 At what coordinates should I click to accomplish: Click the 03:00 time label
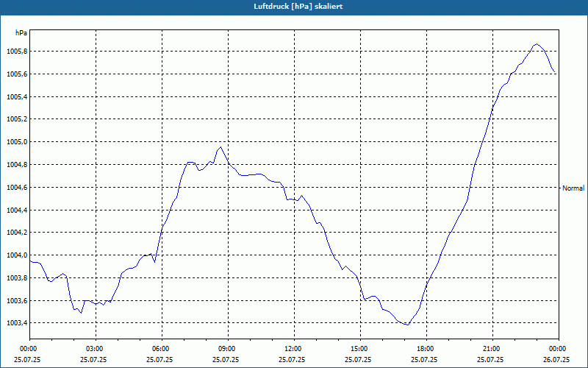pyautogui.click(x=96, y=349)
